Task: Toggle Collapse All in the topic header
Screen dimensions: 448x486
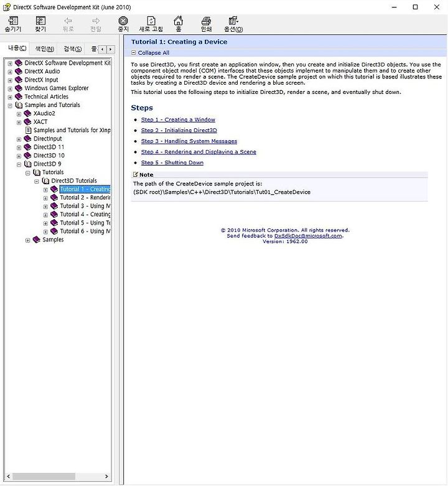Action: click(150, 53)
